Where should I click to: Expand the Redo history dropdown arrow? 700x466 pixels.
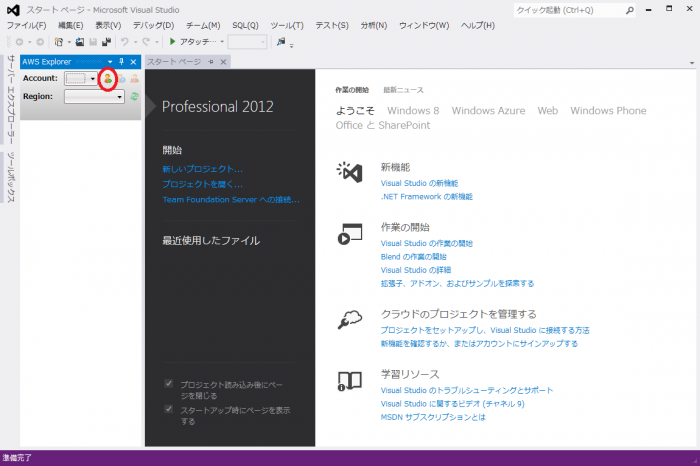[x=157, y=42]
